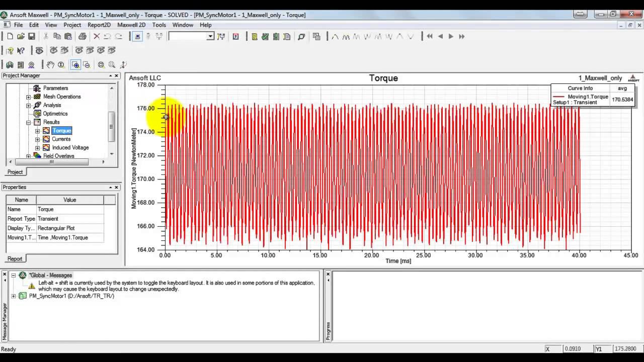Click the Undo arrow icon
The height and width of the screenshot is (362, 644).
tap(107, 36)
